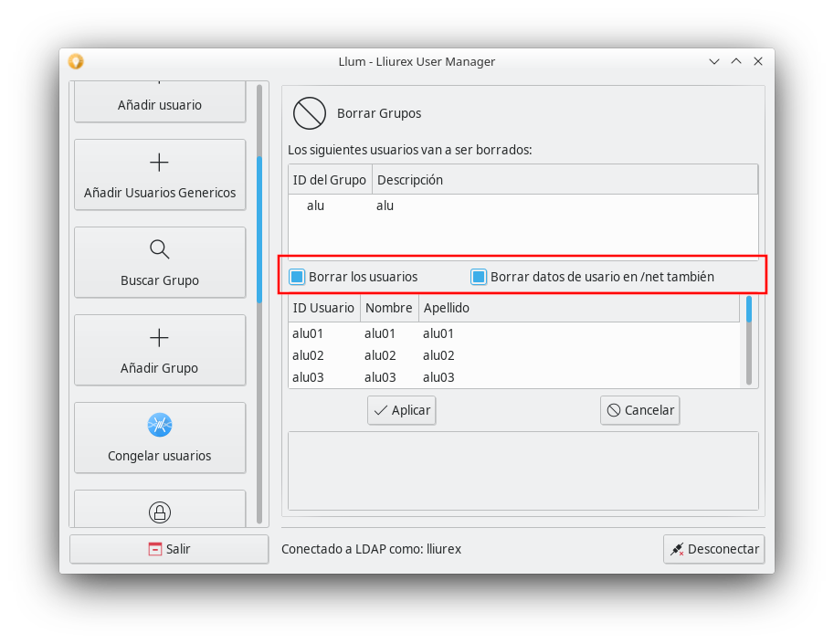Click the Nombre column header
Screen dimensions: 834x644
point(388,308)
